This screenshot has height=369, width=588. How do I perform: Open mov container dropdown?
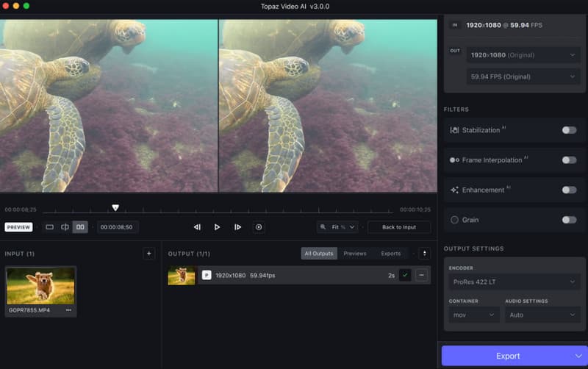tap(474, 315)
